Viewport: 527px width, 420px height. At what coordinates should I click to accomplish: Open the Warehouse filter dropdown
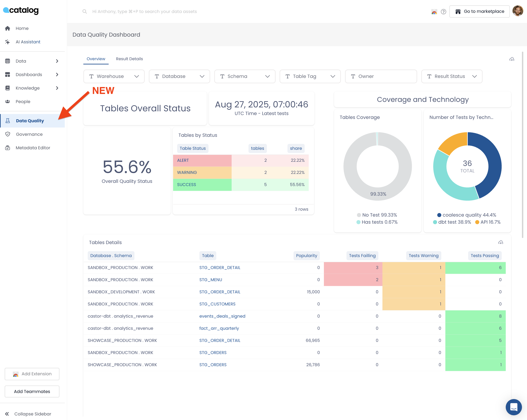point(114,76)
